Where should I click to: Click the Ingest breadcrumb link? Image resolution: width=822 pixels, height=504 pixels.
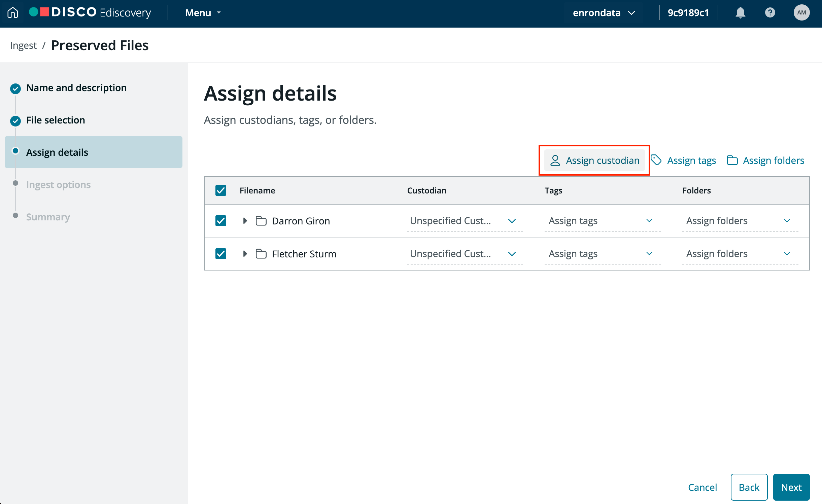tap(23, 45)
